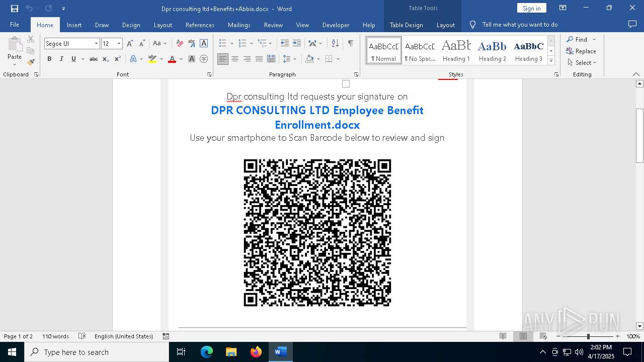Expand the Change Case menu
This screenshot has width=644, height=362.
[159, 44]
